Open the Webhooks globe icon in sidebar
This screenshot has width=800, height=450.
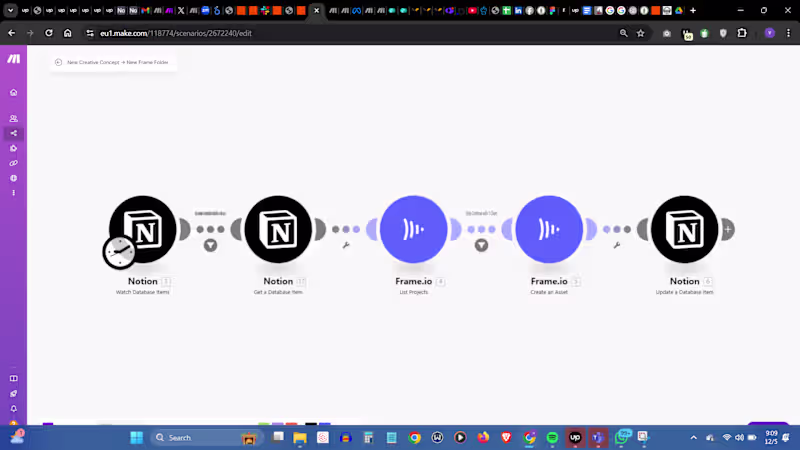14,178
